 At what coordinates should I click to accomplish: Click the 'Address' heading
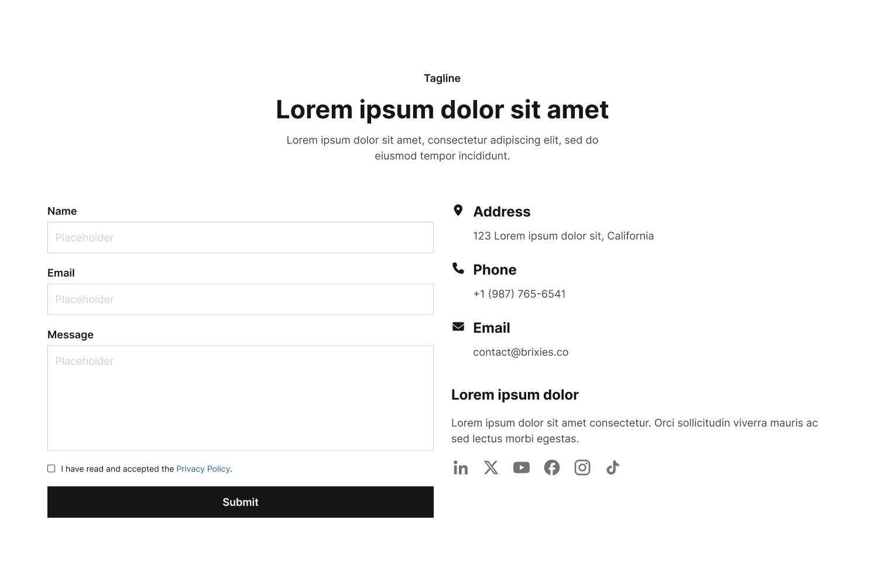[x=502, y=212]
